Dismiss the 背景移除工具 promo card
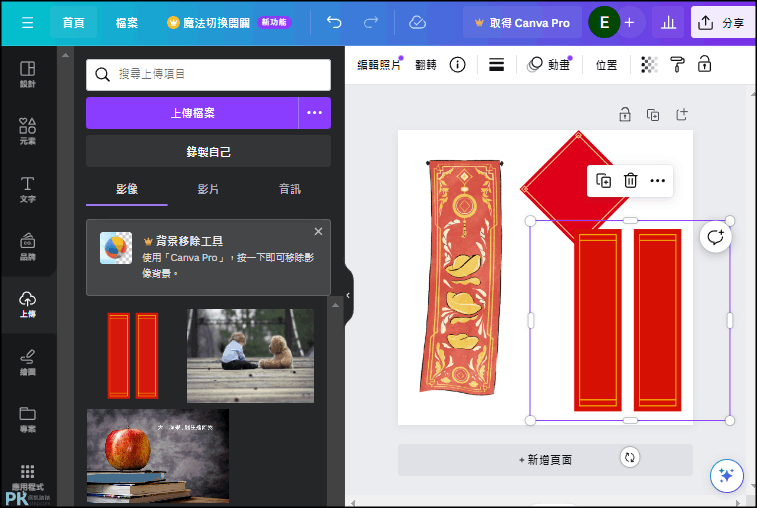Viewport: 757px width, 508px height. tap(318, 231)
